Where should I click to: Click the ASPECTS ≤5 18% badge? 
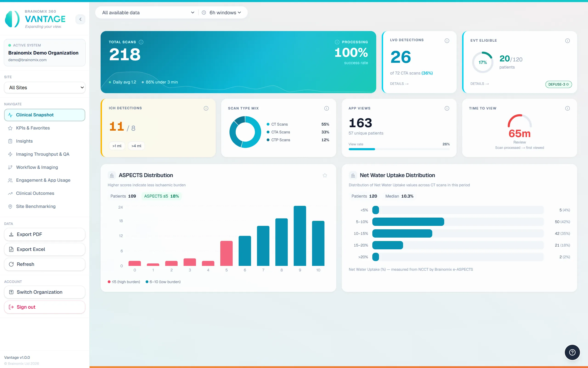161,196
